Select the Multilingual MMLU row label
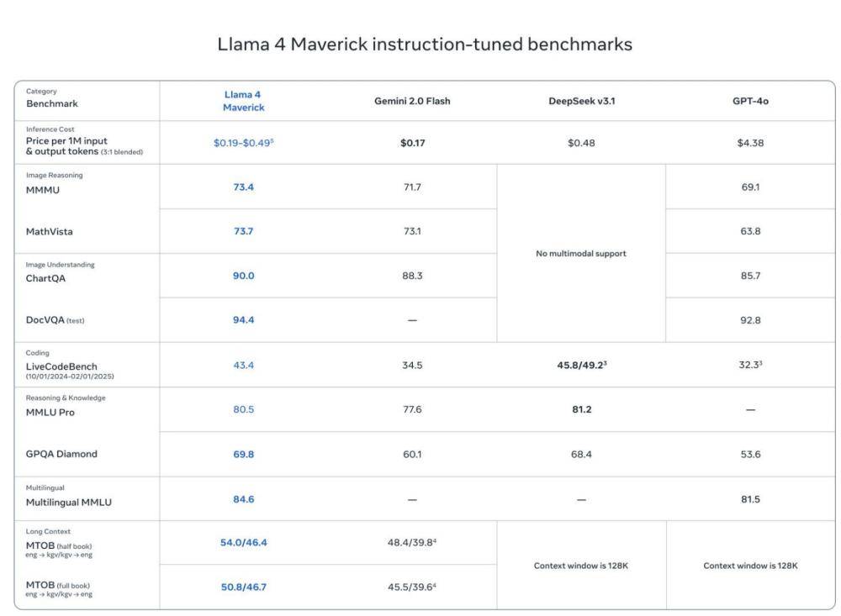This screenshot has height=616, width=841. pyautogui.click(x=69, y=503)
